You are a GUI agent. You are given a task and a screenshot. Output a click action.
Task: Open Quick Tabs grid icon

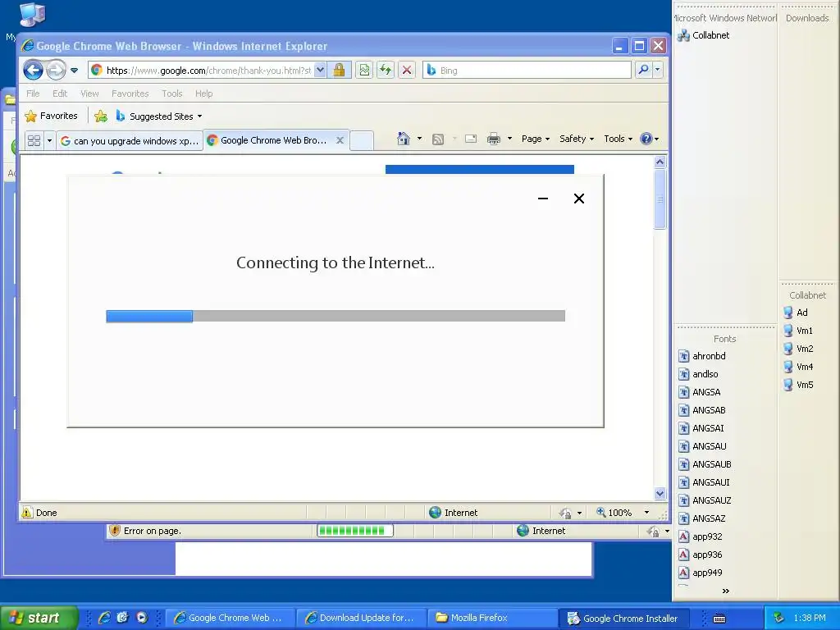pos(34,140)
